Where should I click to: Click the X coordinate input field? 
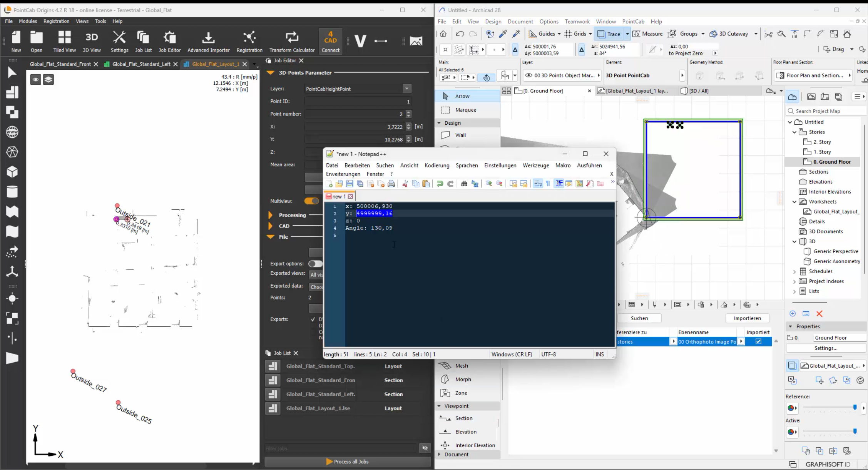(x=354, y=127)
